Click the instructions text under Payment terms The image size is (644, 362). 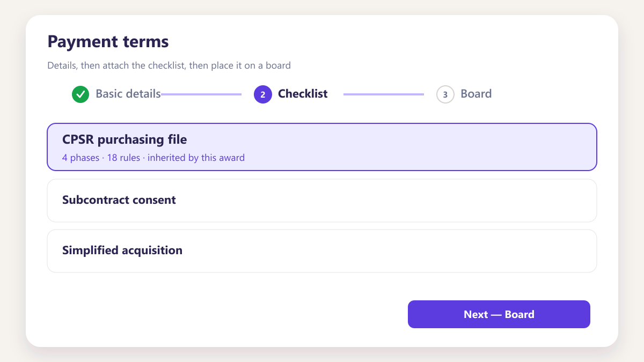pos(169,66)
